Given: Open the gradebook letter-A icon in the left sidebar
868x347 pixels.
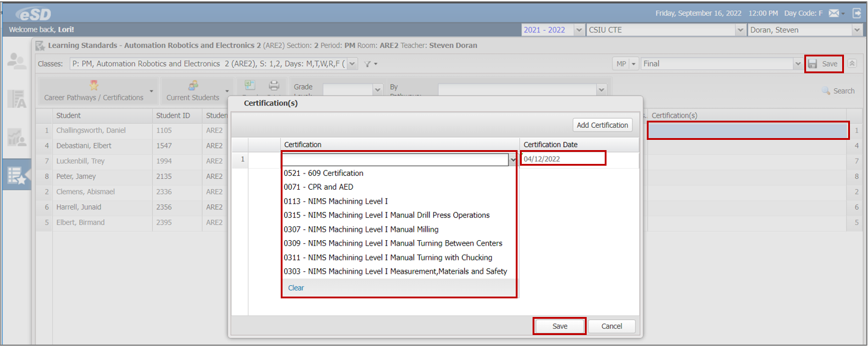Looking at the screenshot, I should 16,99.
